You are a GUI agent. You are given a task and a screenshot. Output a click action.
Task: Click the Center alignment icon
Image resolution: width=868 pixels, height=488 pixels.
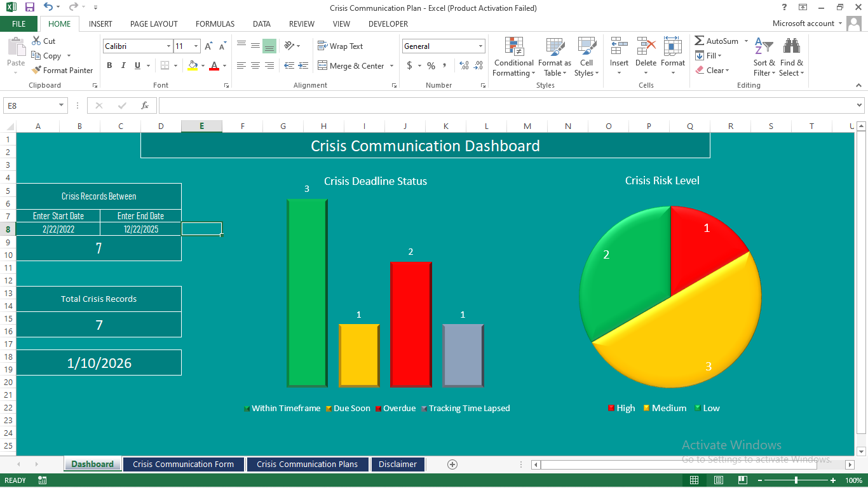[255, 65]
